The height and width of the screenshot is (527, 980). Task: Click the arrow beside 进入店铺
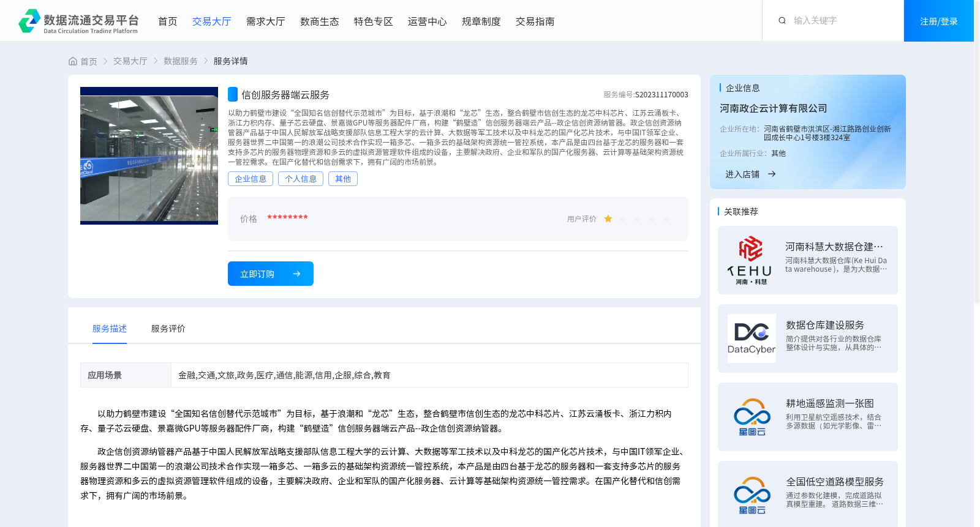772,174
